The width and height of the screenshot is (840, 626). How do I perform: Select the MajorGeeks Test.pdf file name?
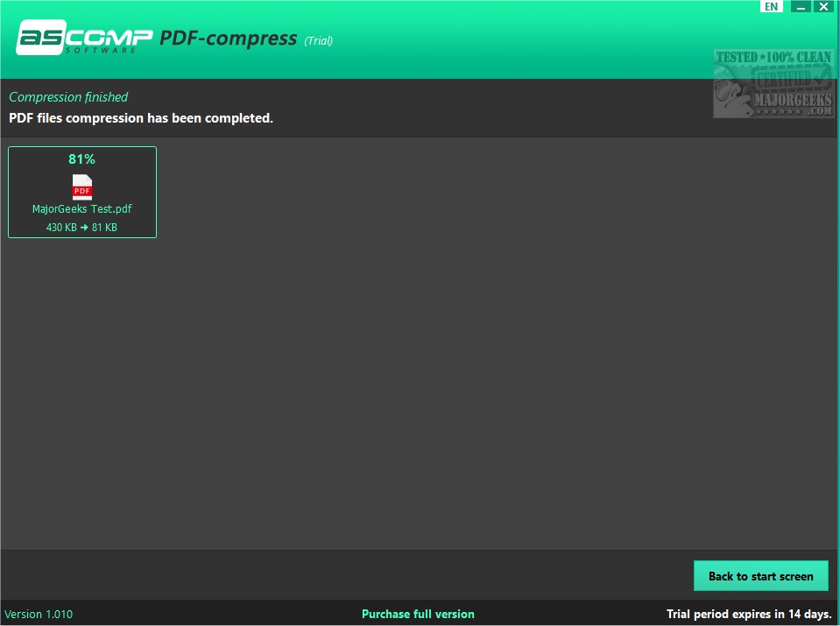click(x=82, y=209)
